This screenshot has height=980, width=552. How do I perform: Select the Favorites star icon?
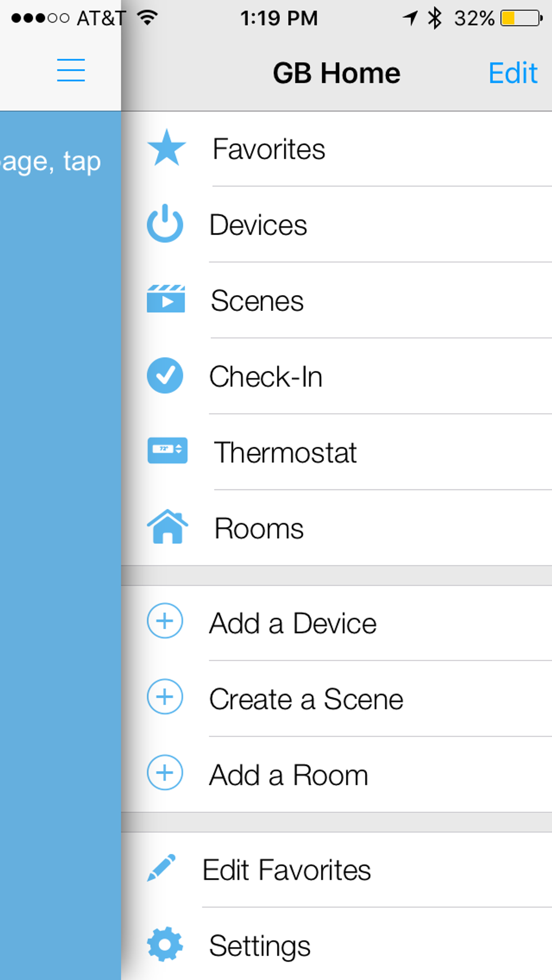[165, 148]
